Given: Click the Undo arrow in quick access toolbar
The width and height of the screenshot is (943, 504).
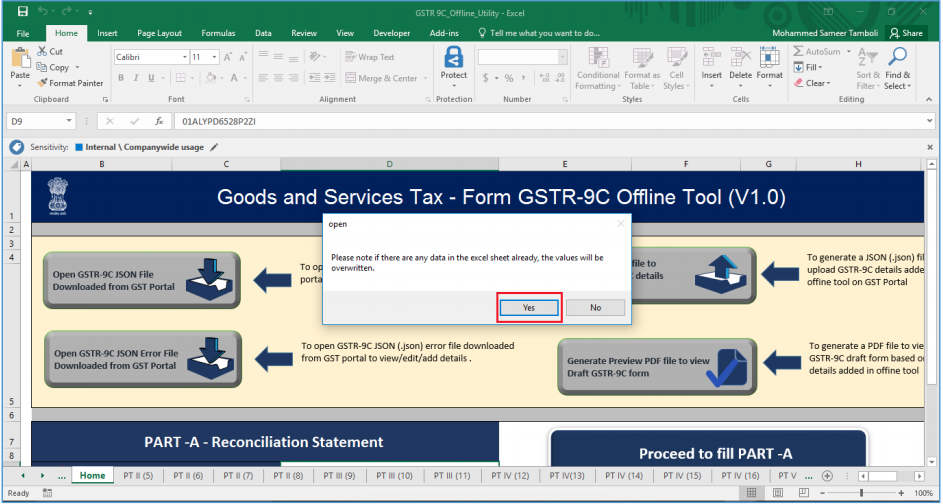Looking at the screenshot, I should tap(42, 11).
